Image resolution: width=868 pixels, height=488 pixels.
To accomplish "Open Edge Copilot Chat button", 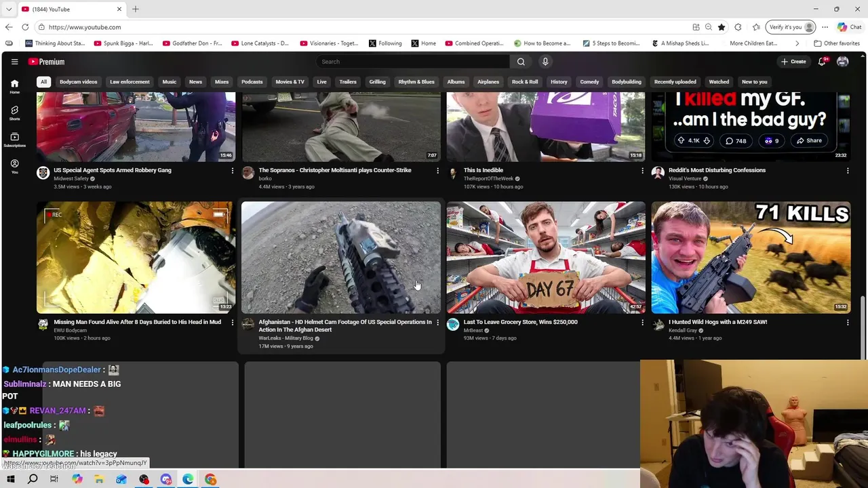I will click(849, 27).
